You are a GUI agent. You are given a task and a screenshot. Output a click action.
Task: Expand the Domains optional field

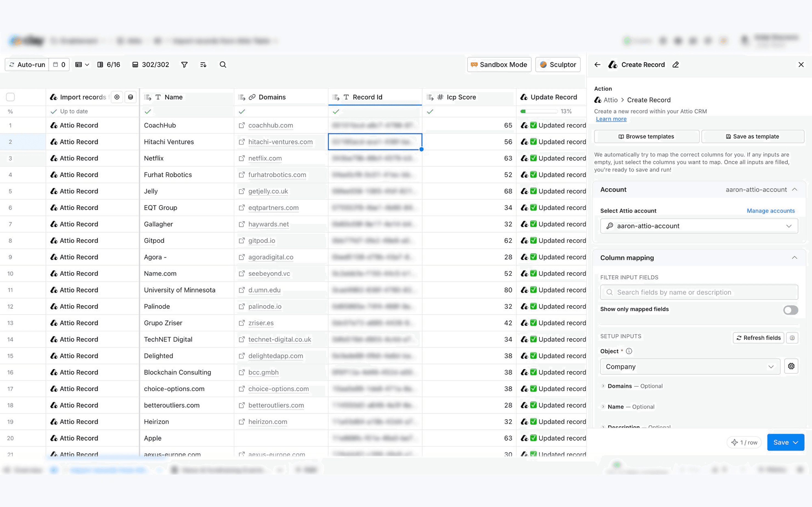[x=603, y=386]
